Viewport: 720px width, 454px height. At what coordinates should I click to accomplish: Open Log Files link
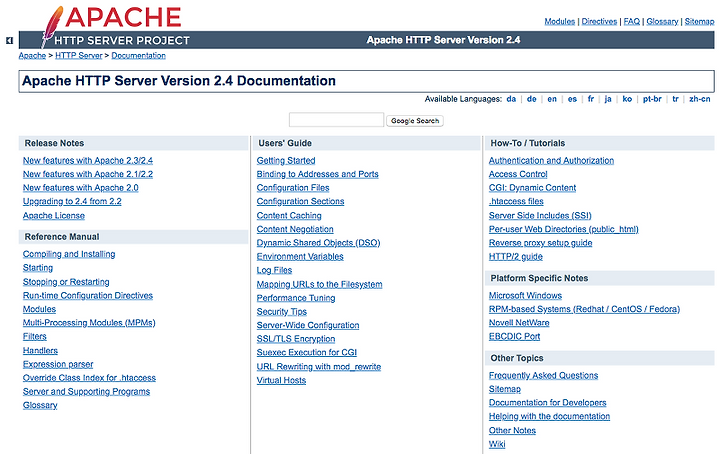(x=274, y=270)
